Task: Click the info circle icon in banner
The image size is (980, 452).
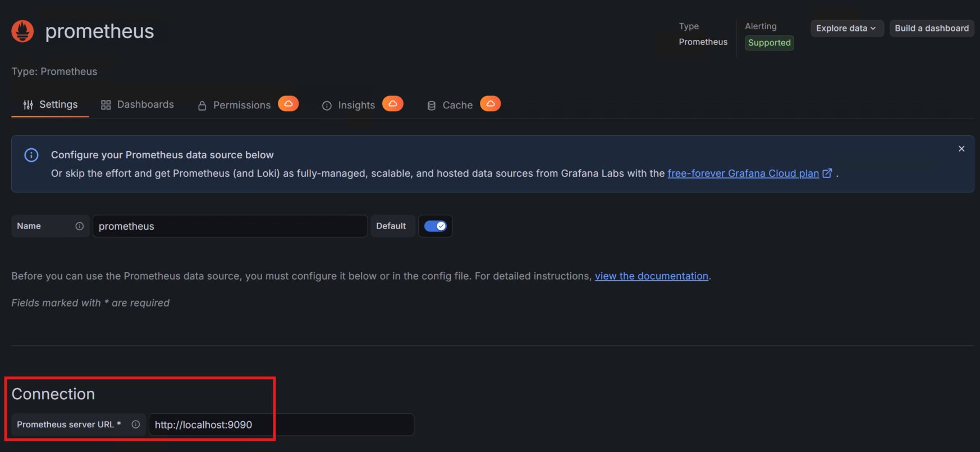Action: 31,155
